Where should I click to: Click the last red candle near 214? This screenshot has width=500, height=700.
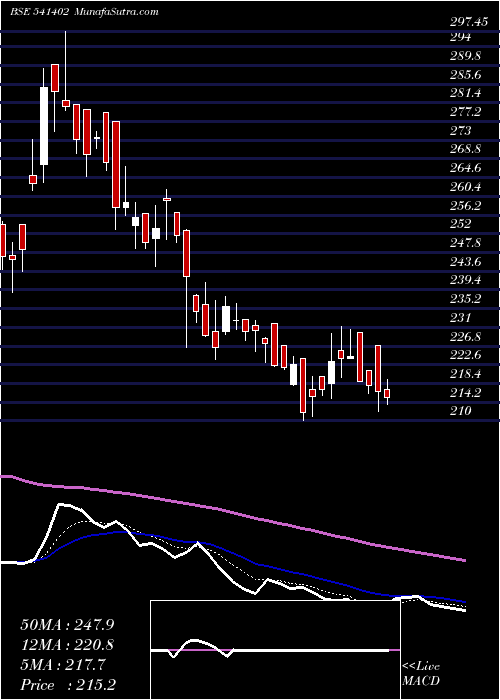[387, 393]
